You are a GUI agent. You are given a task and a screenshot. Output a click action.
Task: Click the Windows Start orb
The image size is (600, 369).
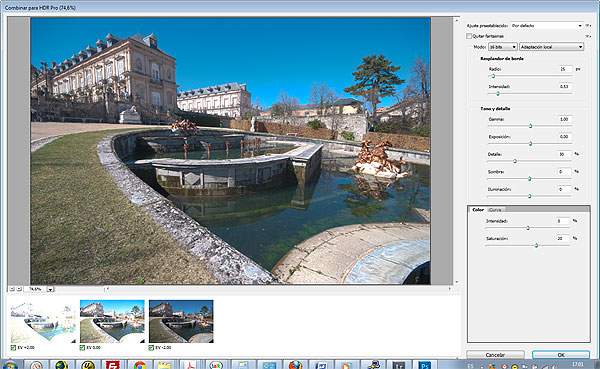(10, 365)
